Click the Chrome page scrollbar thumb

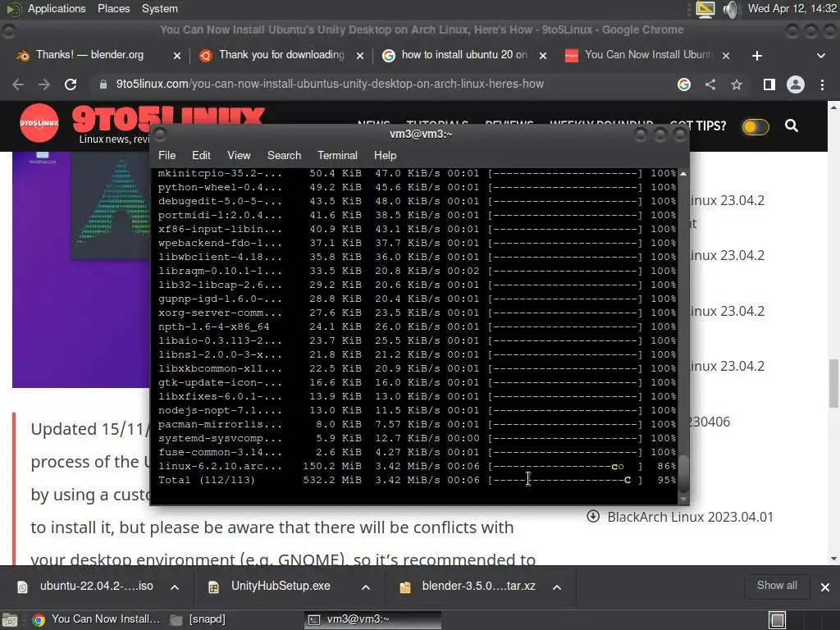click(833, 384)
